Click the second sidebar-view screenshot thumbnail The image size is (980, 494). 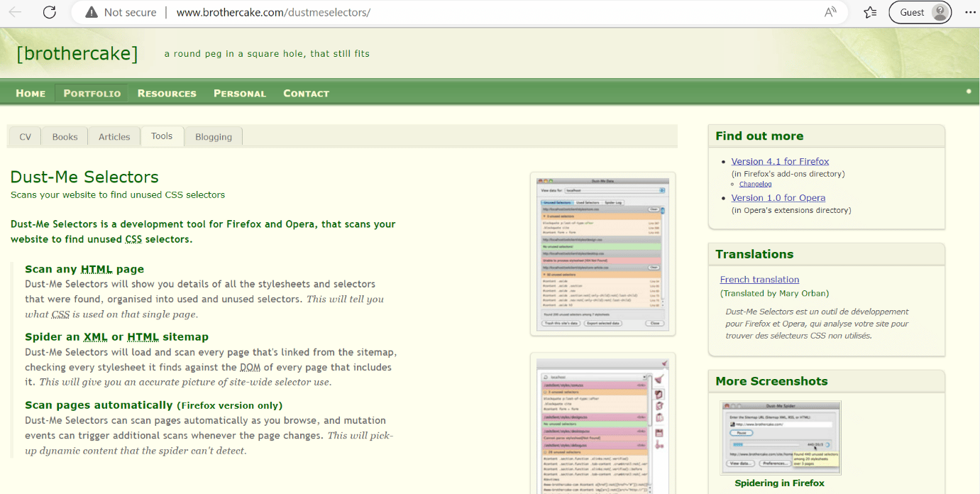pyautogui.click(x=602, y=423)
